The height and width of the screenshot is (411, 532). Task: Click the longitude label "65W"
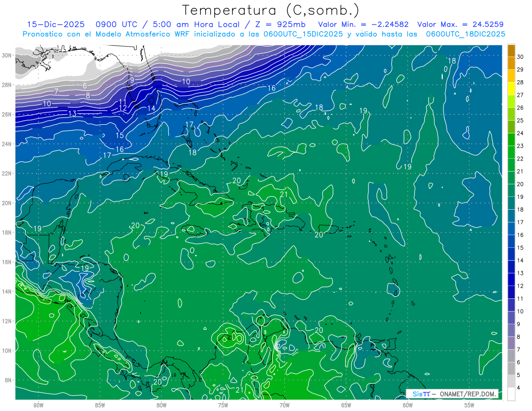pos(346,405)
